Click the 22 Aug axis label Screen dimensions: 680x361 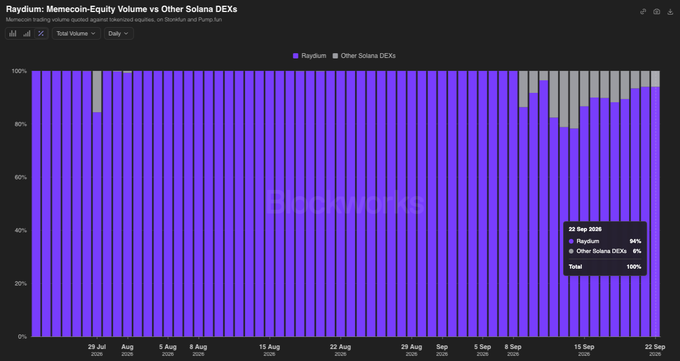340,350
